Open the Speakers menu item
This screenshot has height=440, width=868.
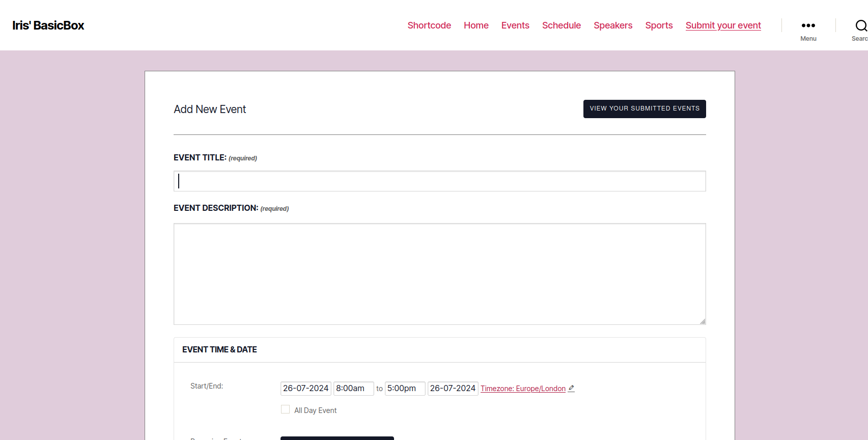coord(612,25)
